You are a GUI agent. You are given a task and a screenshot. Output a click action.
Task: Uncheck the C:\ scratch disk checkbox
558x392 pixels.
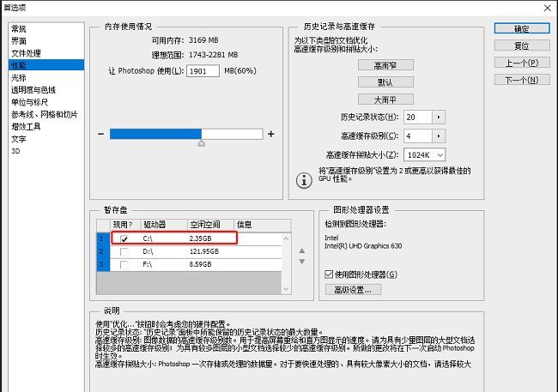tap(124, 238)
